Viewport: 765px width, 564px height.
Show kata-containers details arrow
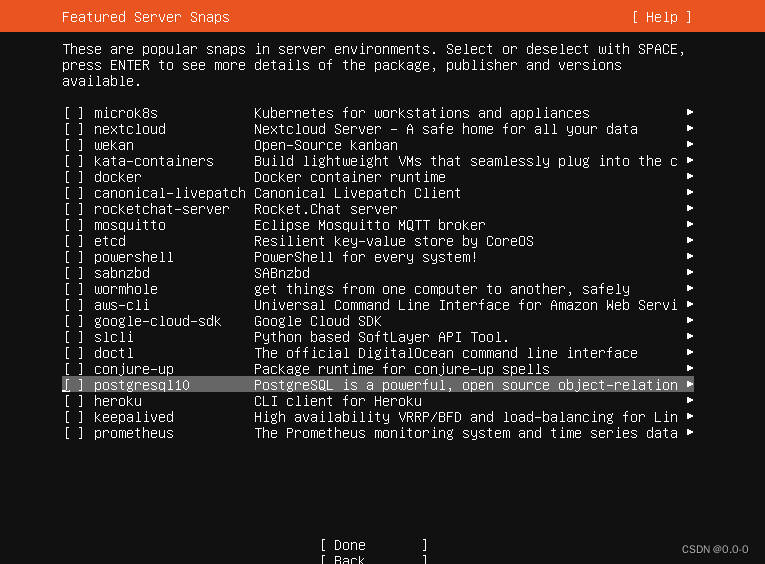click(690, 160)
